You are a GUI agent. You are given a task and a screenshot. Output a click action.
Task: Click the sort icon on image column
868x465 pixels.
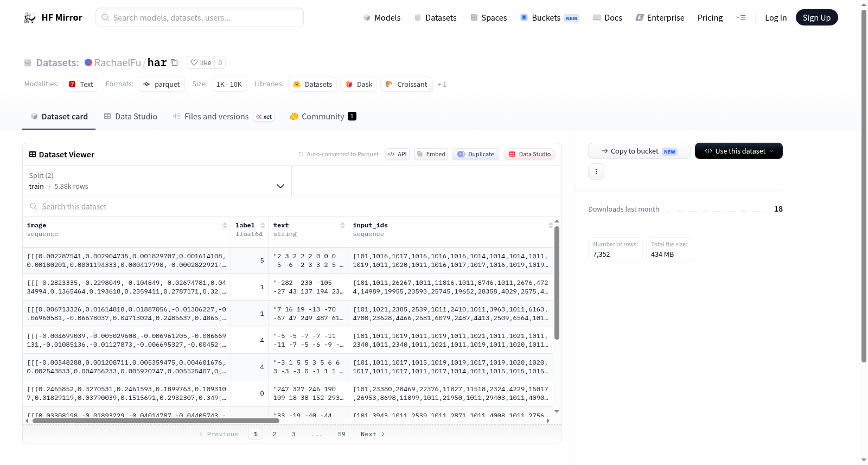click(225, 225)
